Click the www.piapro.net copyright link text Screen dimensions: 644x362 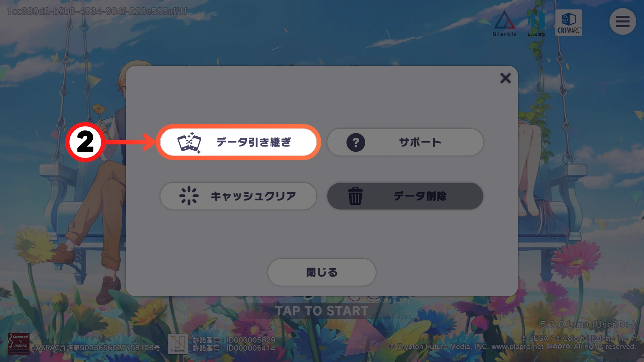(x=517, y=347)
